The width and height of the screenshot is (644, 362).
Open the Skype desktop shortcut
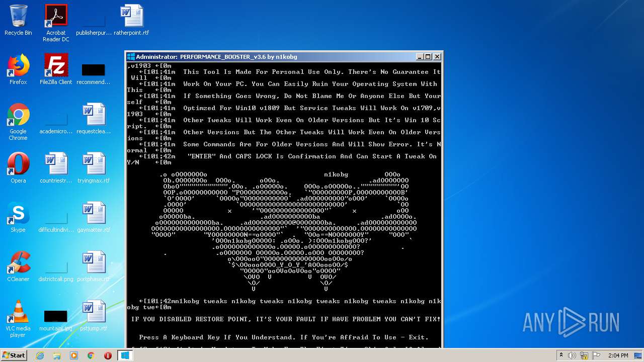click(18, 217)
